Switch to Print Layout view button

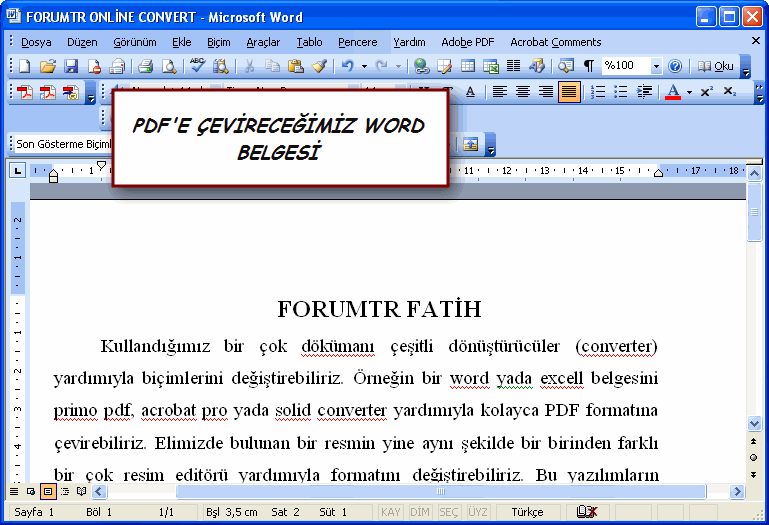click(x=48, y=491)
